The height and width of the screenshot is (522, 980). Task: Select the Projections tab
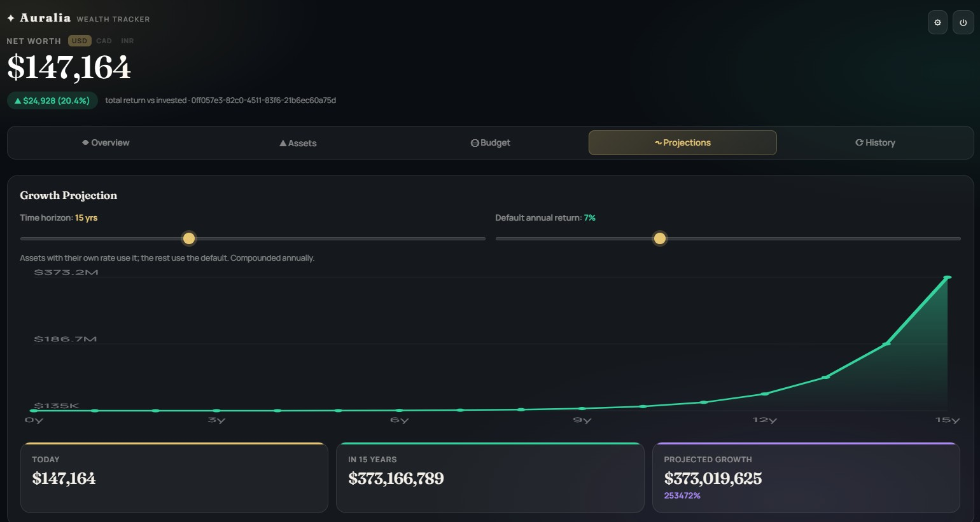682,142
